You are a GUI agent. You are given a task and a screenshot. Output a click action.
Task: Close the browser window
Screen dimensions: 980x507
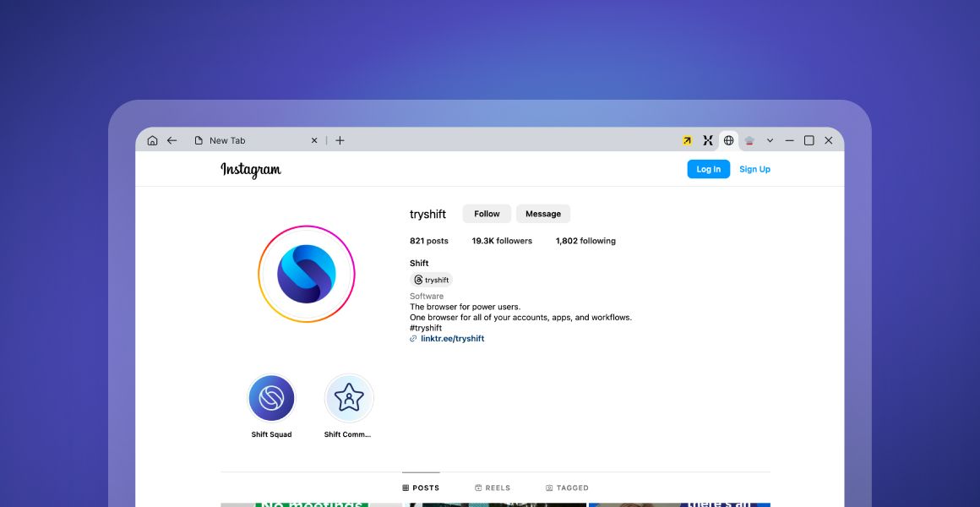click(x=829, y=140)
